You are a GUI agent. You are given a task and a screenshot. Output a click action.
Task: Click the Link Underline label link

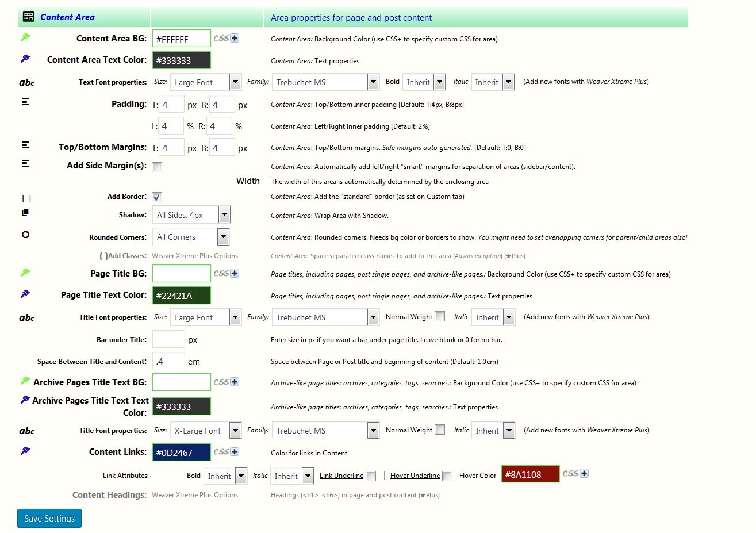341,476
